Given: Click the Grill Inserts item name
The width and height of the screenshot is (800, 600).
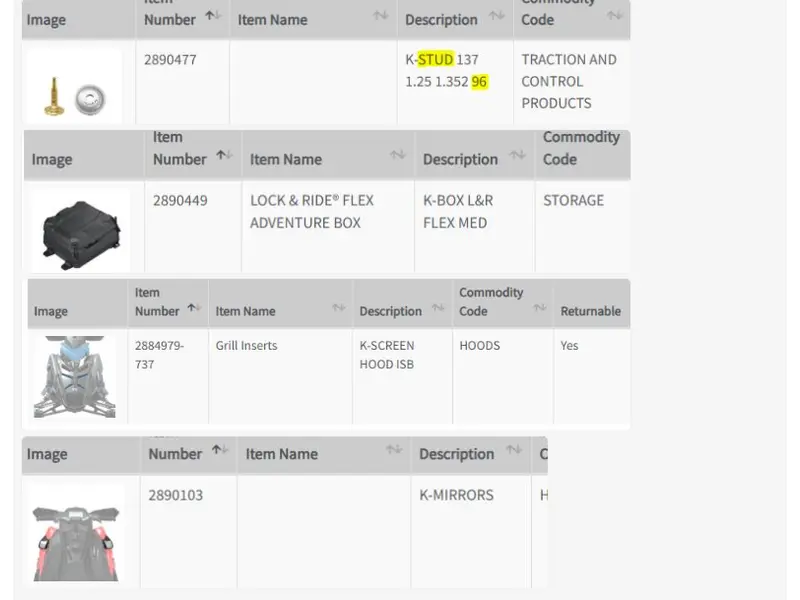Looking at the screenshot, I should (x=246, y=345).
